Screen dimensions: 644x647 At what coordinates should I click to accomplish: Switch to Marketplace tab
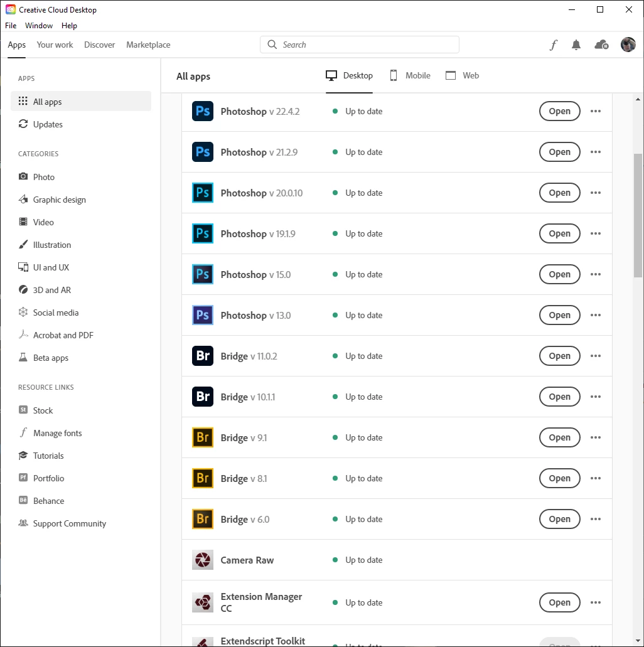click(x=148, y=45)
